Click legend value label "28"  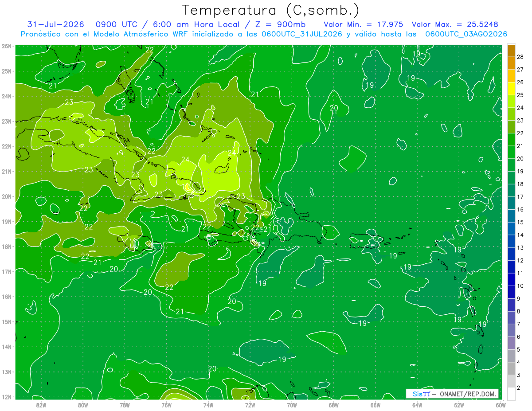(x=520, y=57)
